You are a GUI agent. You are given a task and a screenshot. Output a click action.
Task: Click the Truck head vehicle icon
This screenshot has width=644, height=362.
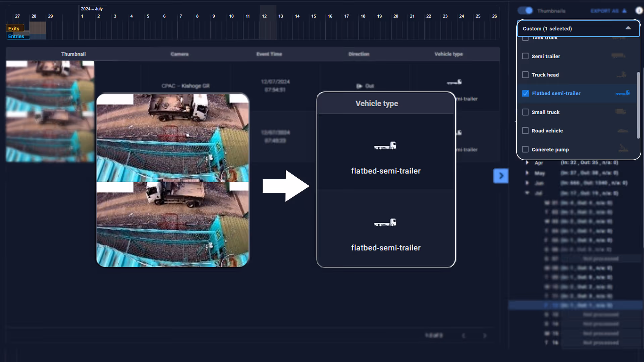click(621, 74)
